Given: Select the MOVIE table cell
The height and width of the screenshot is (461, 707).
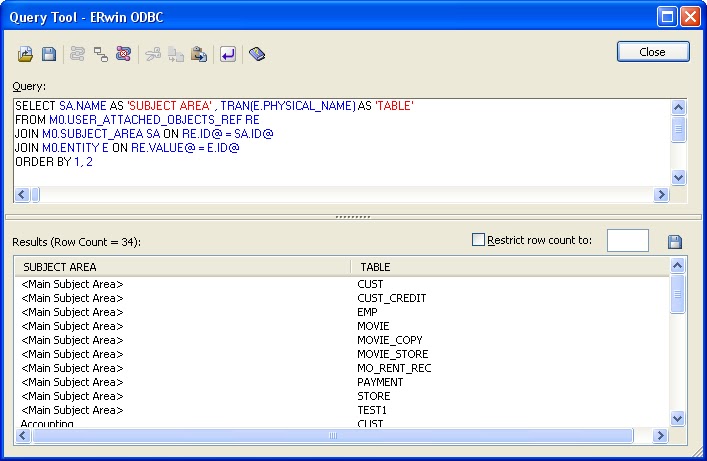Looking at the screenshot, I should (x=373, y=326).
